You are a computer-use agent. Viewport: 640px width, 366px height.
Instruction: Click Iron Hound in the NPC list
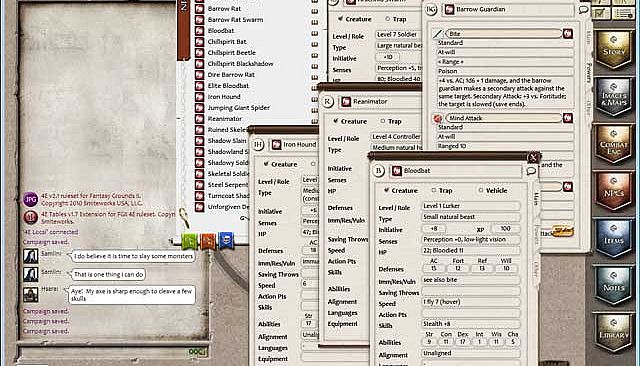[x=224, y=97]
